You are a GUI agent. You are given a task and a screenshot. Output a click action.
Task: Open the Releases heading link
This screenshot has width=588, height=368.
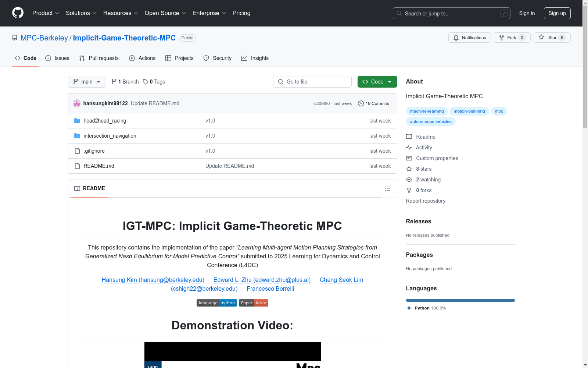419,221
